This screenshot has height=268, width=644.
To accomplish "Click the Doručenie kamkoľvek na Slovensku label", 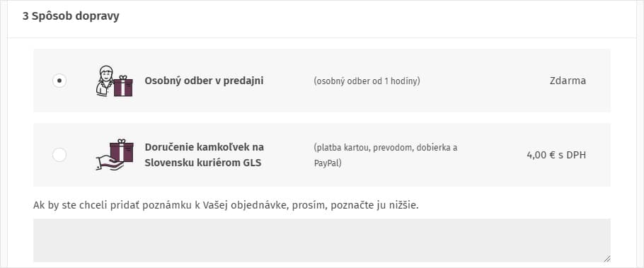I will pos(205,155).
